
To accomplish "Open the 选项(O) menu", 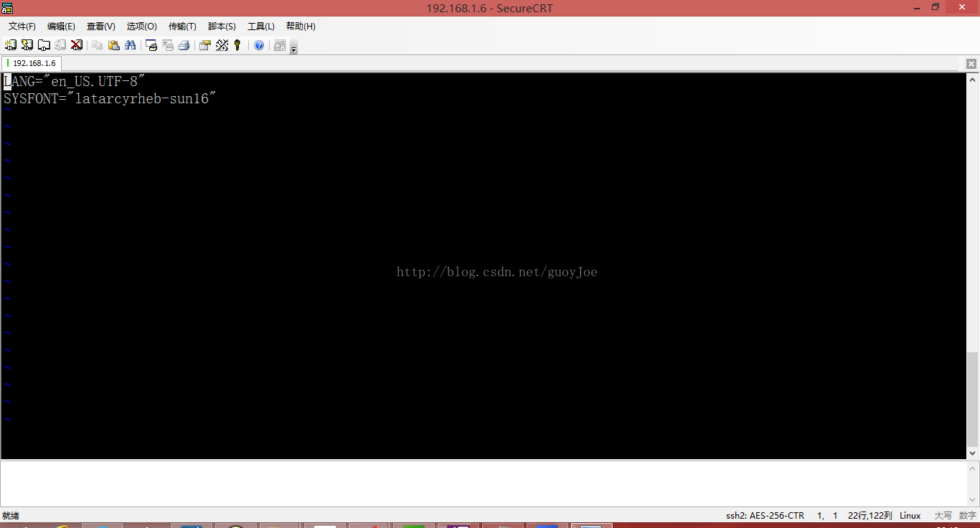I will coord(141,27).
